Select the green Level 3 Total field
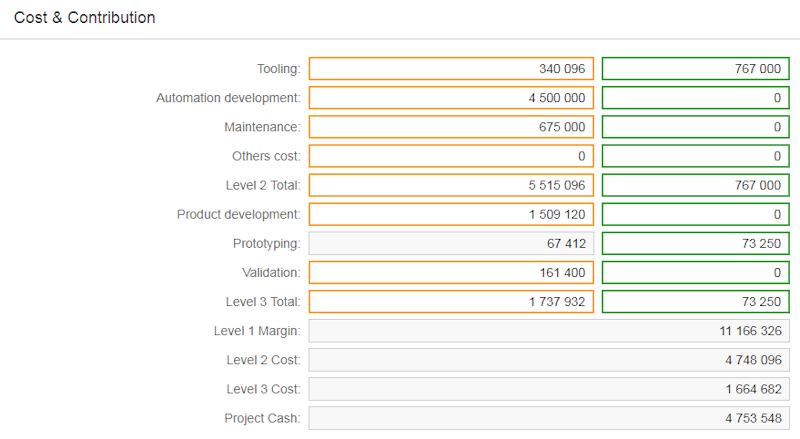800x439 pixels. (695, 301)
